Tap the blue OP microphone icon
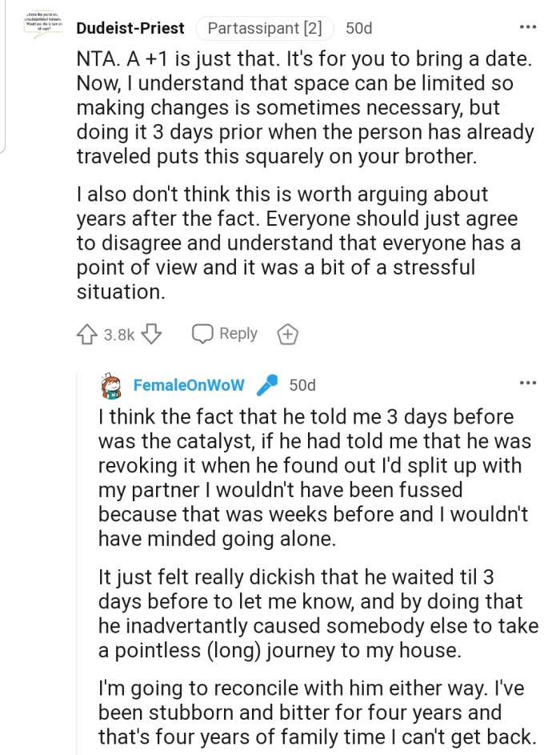The width and height of the screenshot is (560, 755). tap(266, 386)
